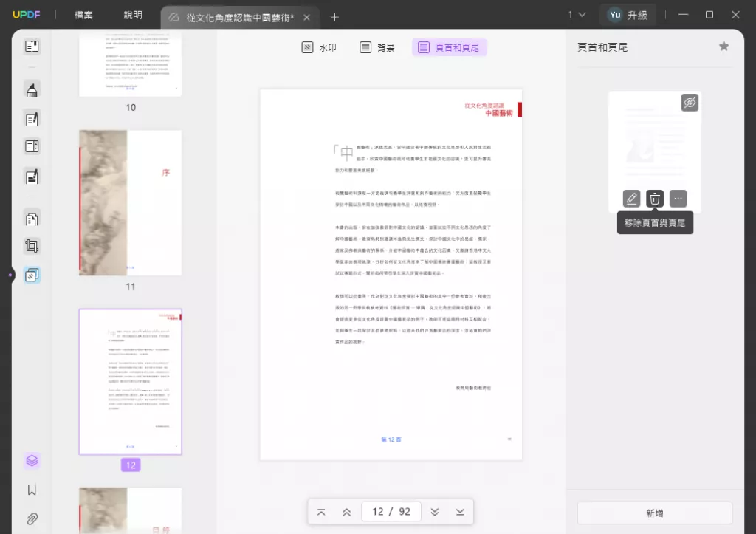Jump to the last page
Viewport: 756px width, 534px height.
460,513
